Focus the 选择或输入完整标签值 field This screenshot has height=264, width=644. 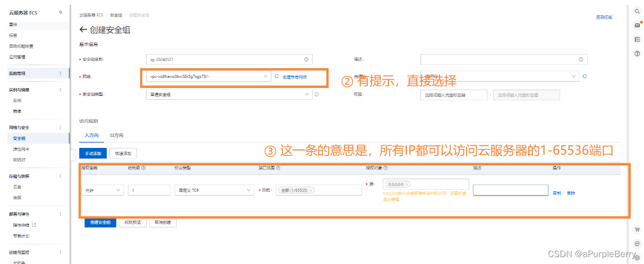tap(526, 95)
